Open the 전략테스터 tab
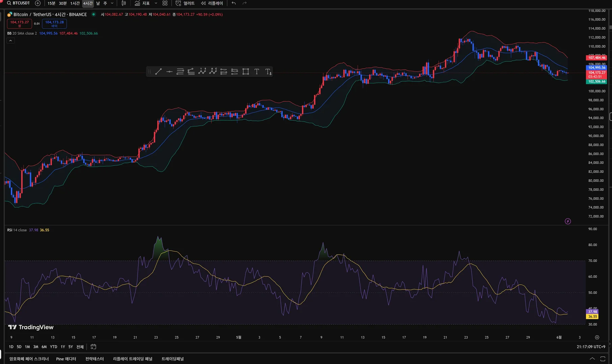Image resolution: width=612 pixels, height=364 pixels. 94,359
